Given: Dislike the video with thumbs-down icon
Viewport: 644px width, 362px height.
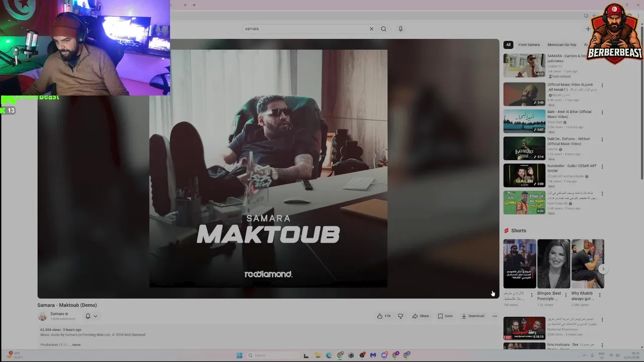Looking at the screenshot, I should 400,316.
